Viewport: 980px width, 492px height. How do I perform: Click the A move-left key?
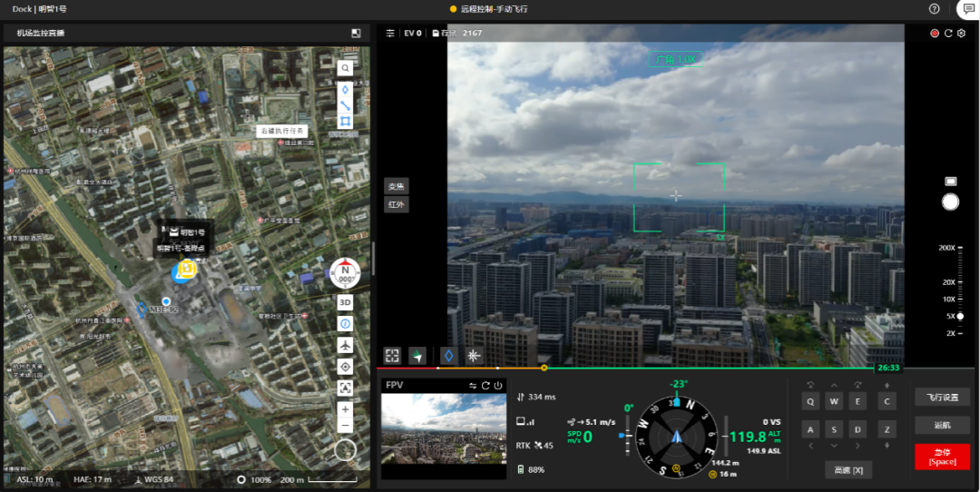(810, 429)
